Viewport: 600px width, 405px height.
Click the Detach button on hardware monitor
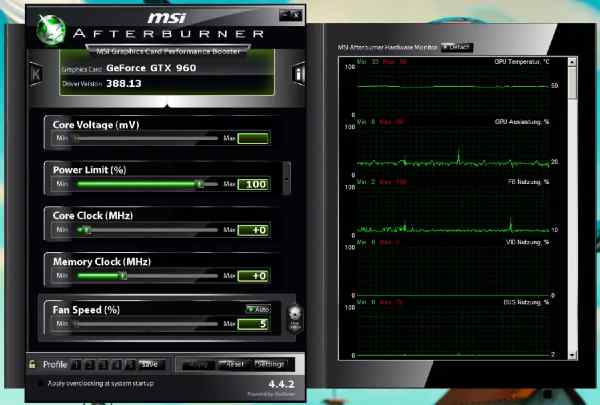pyautogui.click(x=456, y=47)
